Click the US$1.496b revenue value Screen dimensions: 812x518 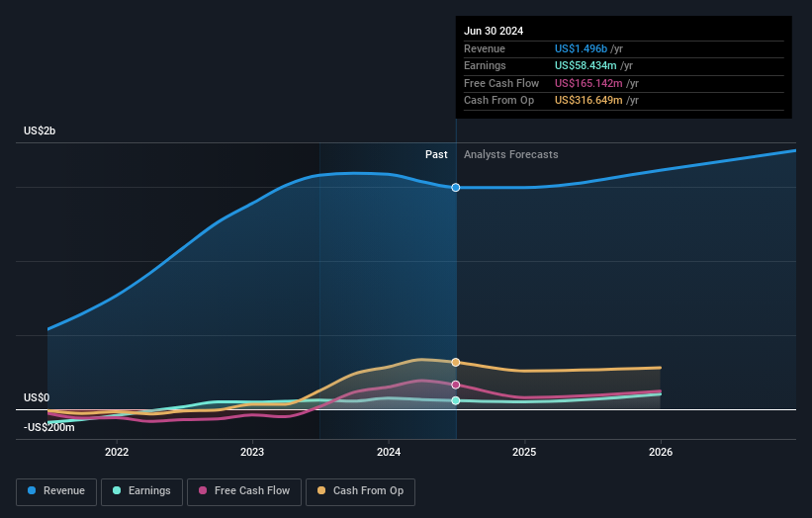click(581, 48)
